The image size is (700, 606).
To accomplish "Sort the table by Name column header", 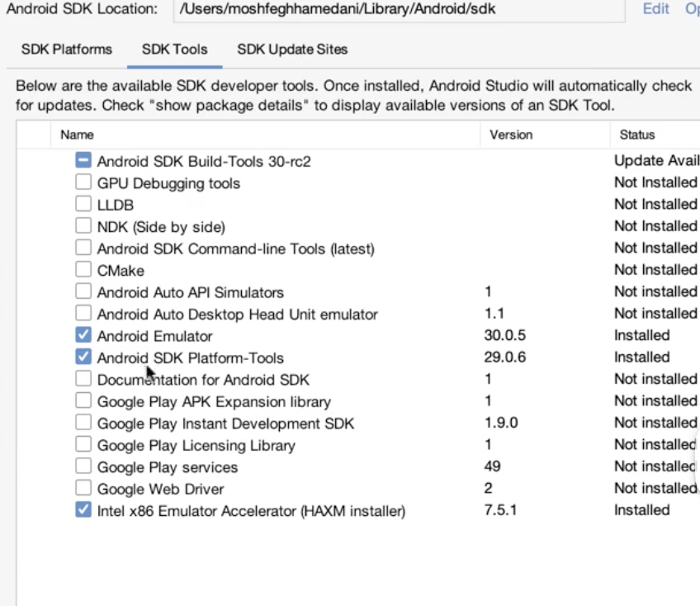I will point(265,135).
